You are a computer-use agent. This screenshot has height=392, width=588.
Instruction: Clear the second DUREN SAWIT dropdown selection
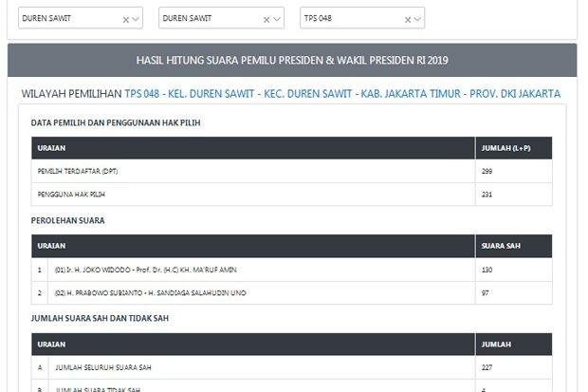tap(266, 20)
